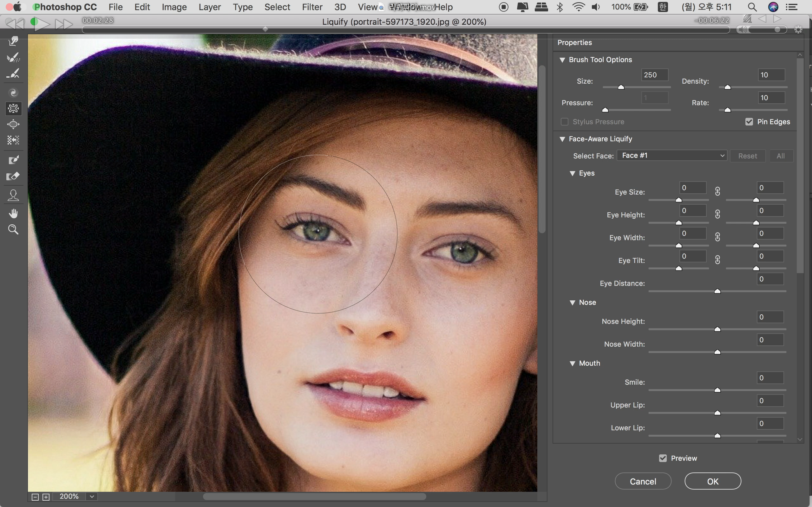Open the Filter menu
This screenshot has width=812, height=507.
coord(312,7)
